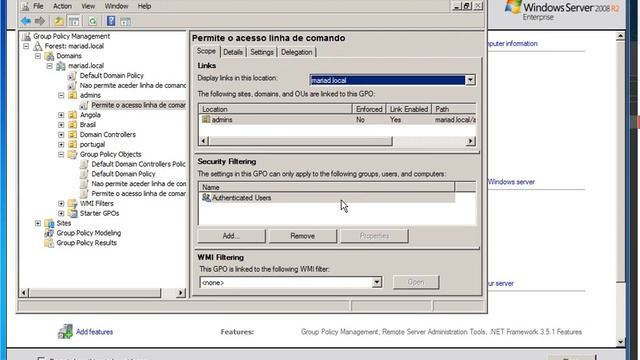Click the Domain Controllers OU folder icon

[x=72, y=135]
